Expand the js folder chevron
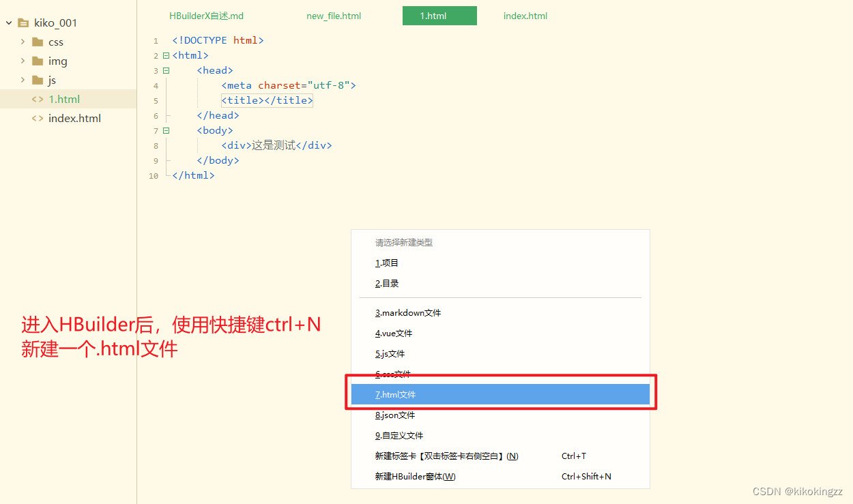Screen dimensions: 853x504 (x=23, y=80)
